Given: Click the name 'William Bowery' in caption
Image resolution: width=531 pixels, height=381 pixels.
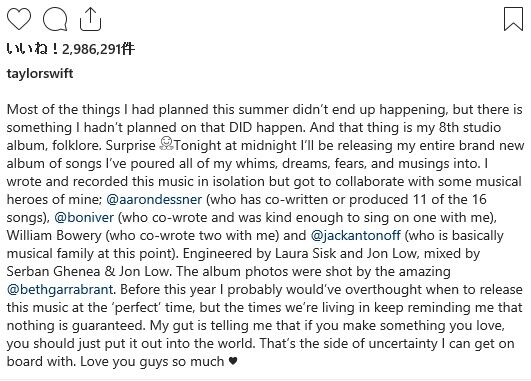Looking at the screenshot, I should tap(54, 235).
